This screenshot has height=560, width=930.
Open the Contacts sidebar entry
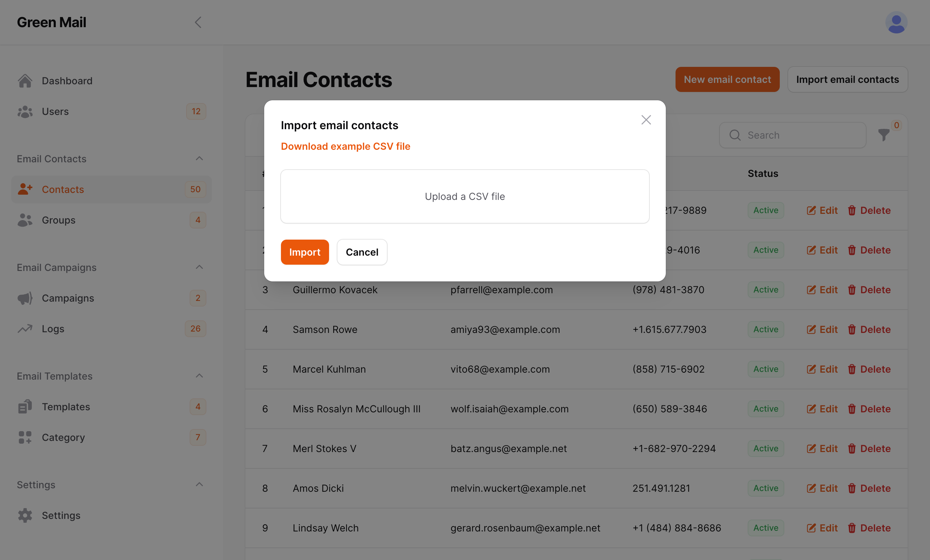point(63,189)
